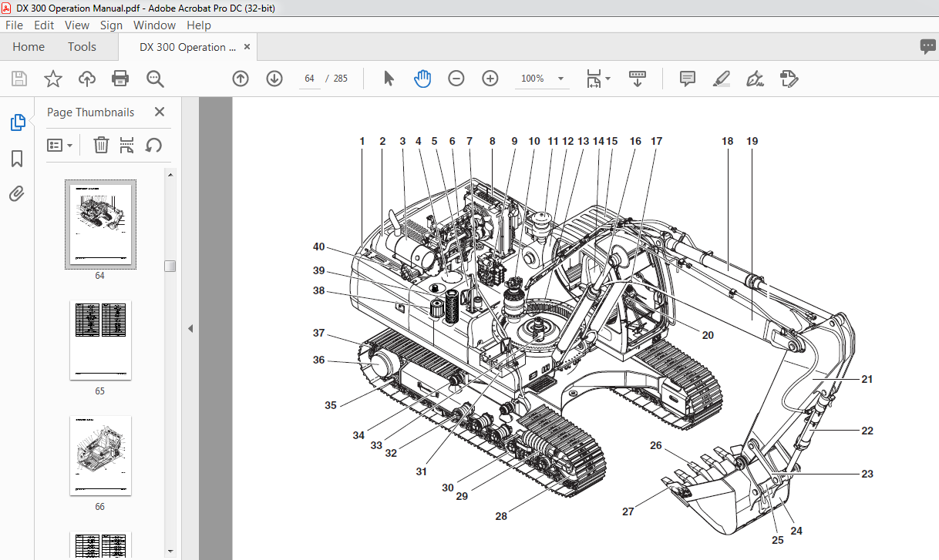Viewport: 939px width, 560px height.
Task: Activate the selection arrow tool
Action: [x=389, y=79]
